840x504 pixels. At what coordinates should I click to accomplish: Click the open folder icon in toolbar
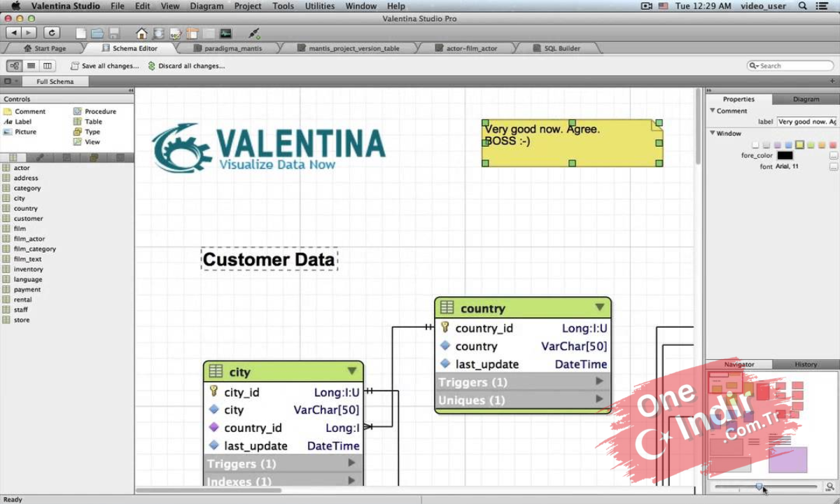(x=97, y=33)
